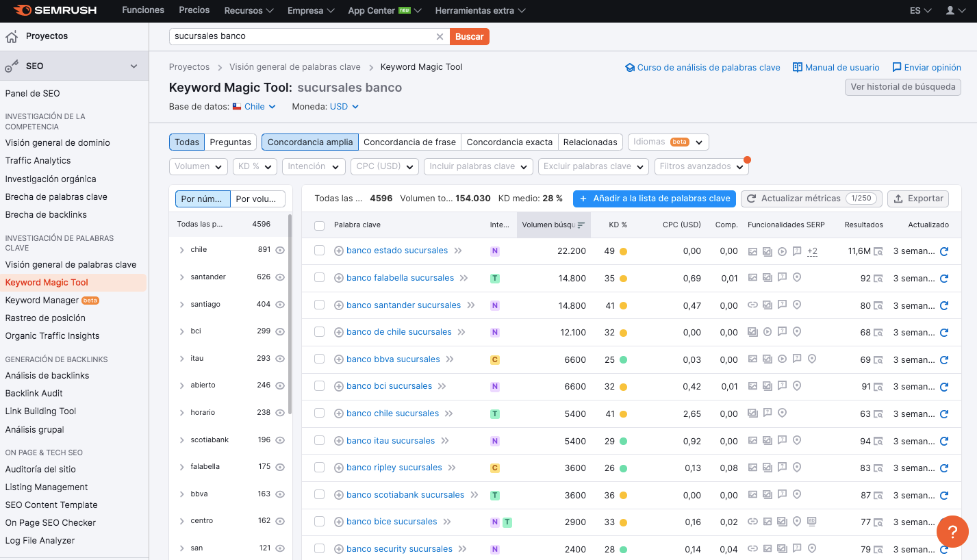
Task: Check the banco estado sucursales row
Action: pos(319,251)
